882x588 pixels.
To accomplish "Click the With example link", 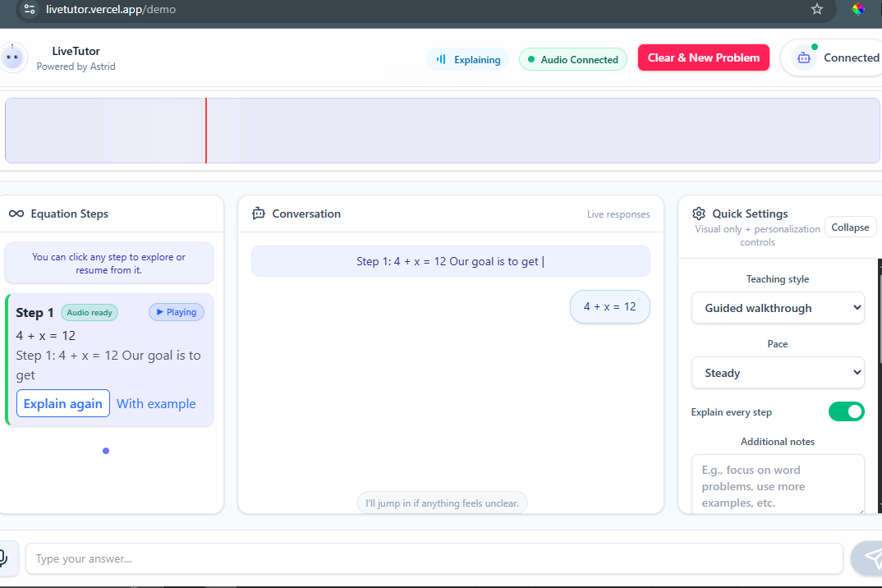I will click(x=156, y=403).
